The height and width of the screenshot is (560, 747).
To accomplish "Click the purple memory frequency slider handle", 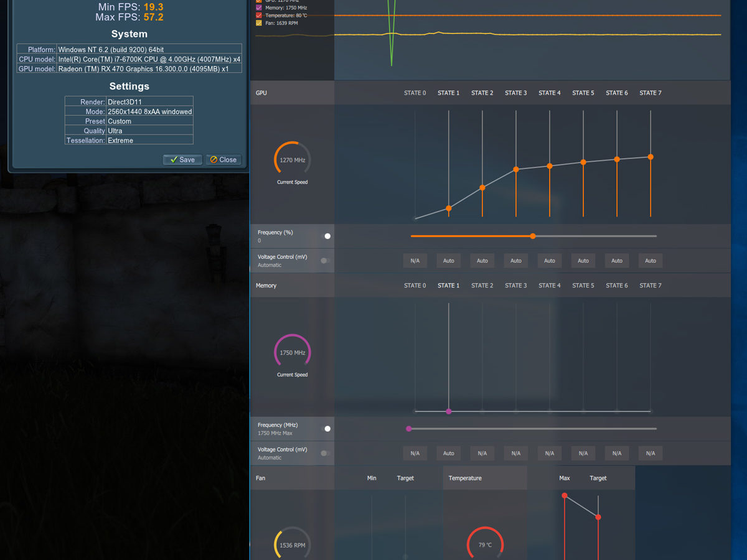I will coord(409,429).
